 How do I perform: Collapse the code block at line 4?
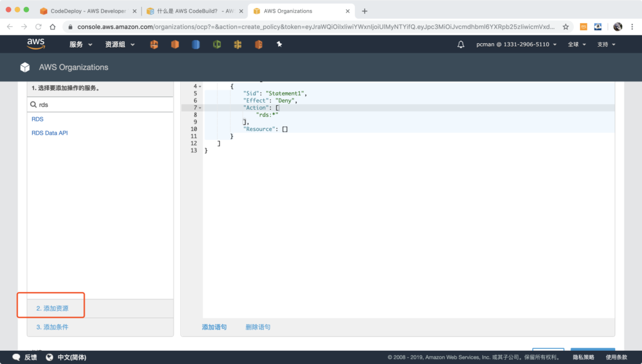point(200,86)
